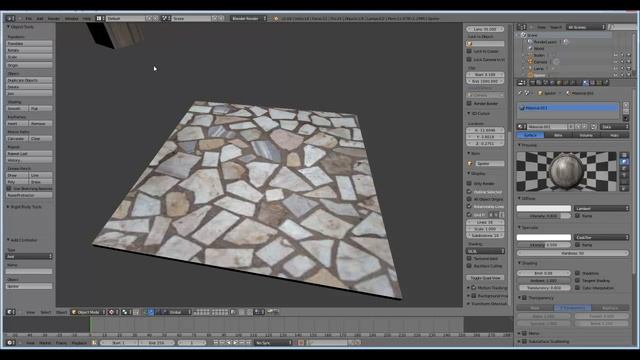The width and height of the screenshot is (640, 360).
Task: Toggle Lock Camera to View checkbox
Action: click(x=469, y=59)
